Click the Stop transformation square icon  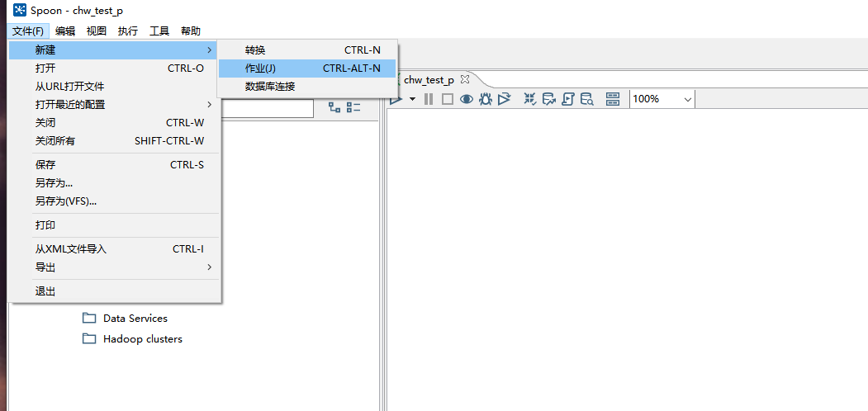point(447,99)
